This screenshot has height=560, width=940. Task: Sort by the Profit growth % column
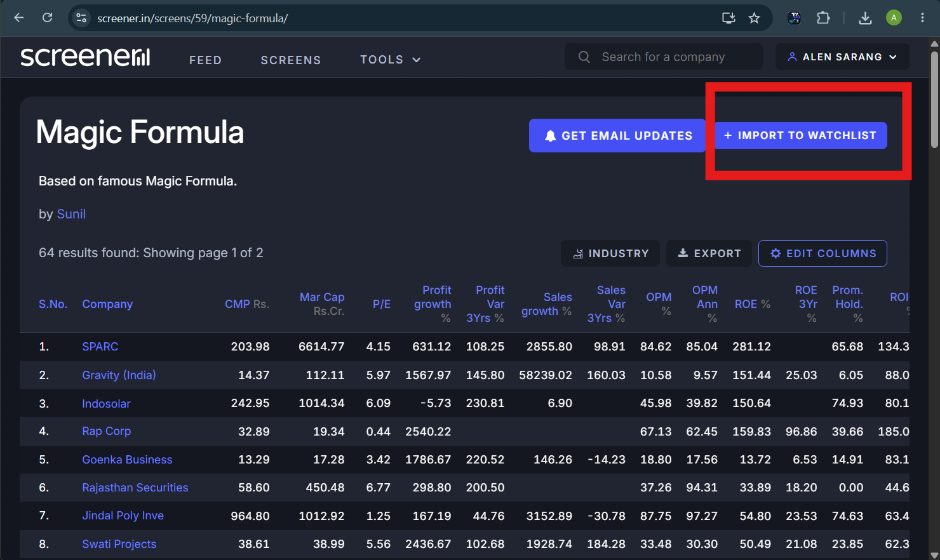pyautogui.click(x=433, y=304)
